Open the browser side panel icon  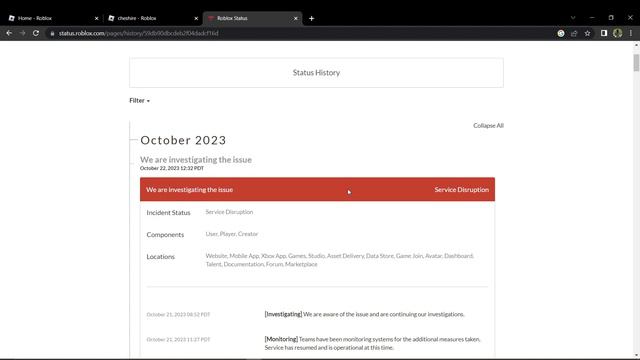604,33
